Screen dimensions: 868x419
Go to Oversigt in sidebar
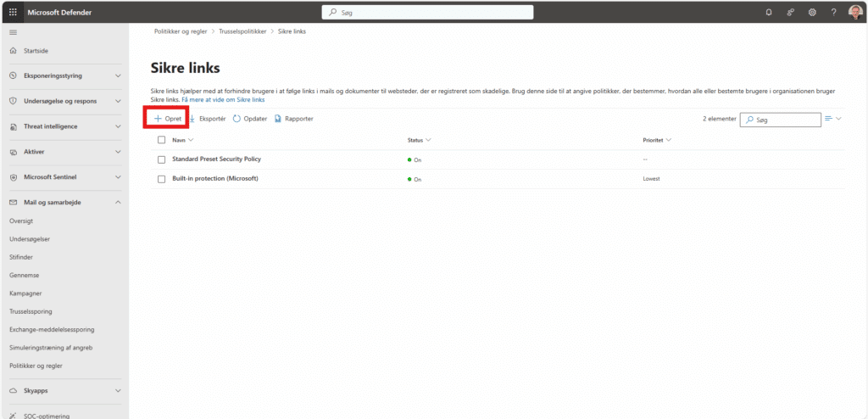(x=21, y=221)
